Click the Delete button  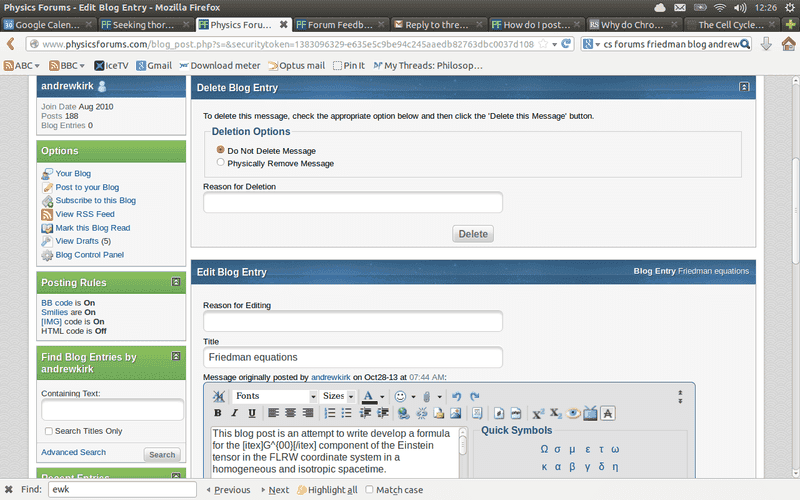473,234
